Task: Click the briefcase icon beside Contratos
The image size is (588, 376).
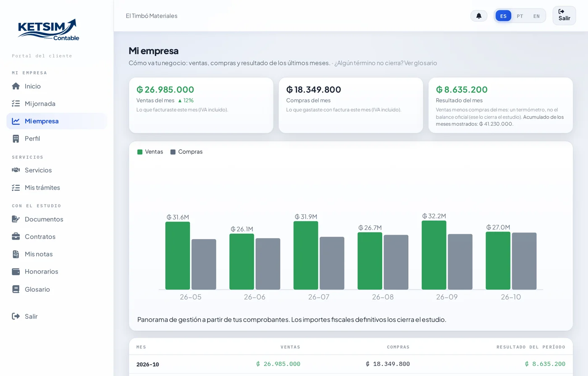Action: pos(16,237)
